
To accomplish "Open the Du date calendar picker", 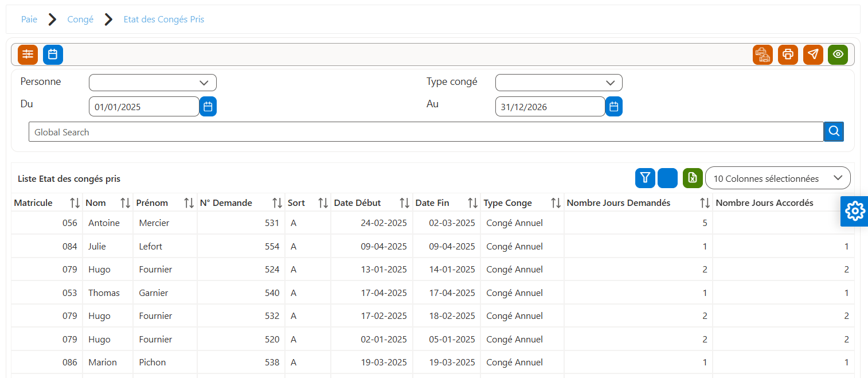I will pyautogui.click(x=208, y=107).
